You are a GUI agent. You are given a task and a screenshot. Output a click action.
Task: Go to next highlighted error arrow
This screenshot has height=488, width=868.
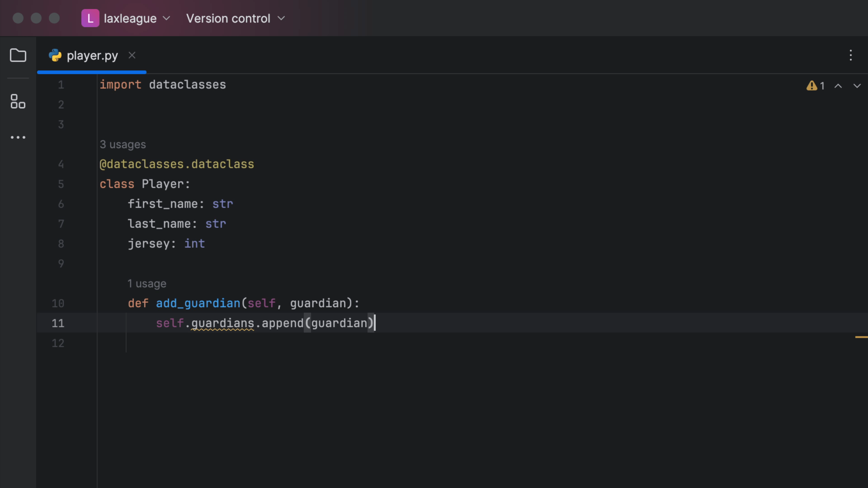(857, 86)
